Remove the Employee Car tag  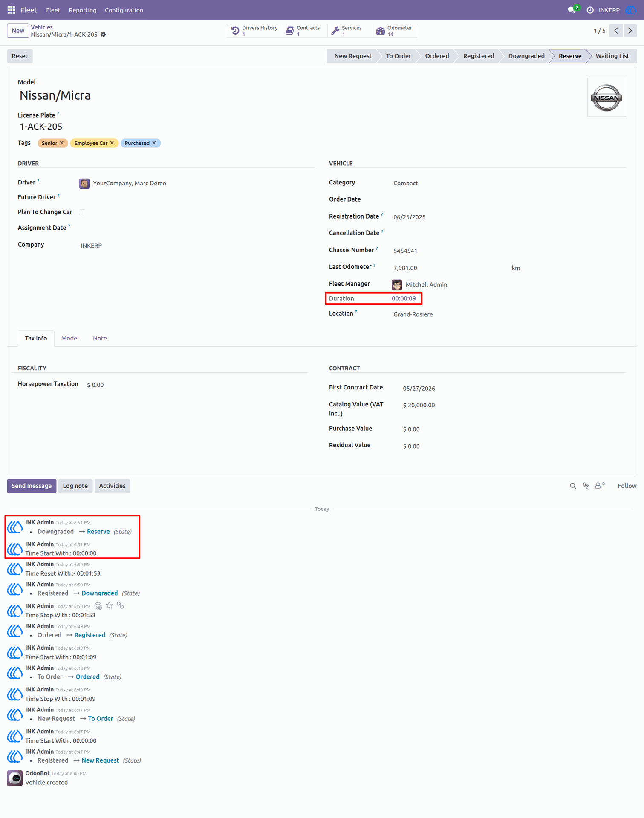click(x=112, y=143)
